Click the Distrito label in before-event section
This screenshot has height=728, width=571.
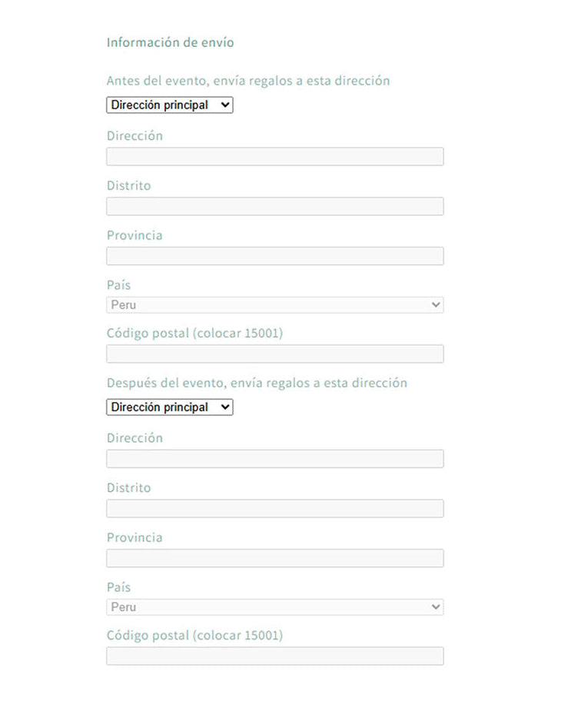(x=128, y=186)
